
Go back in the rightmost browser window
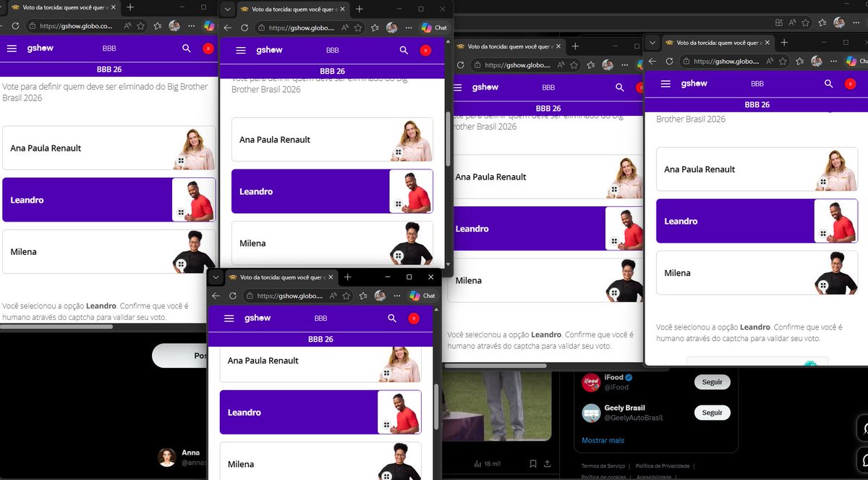click(652, 62)
